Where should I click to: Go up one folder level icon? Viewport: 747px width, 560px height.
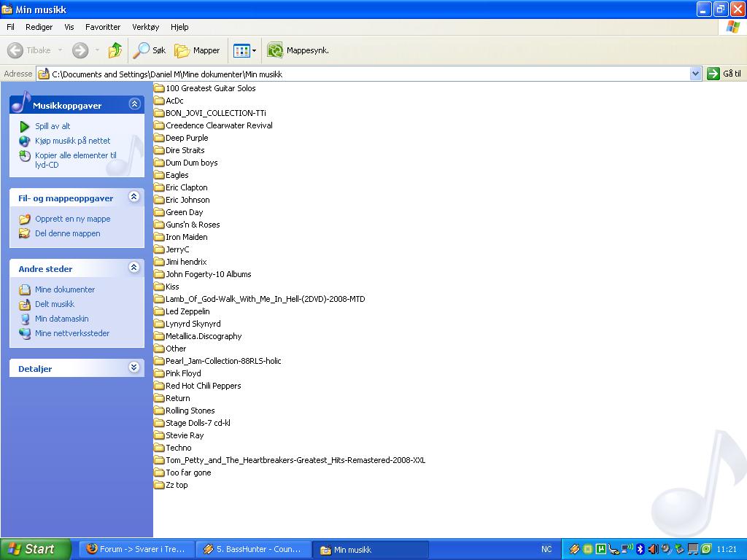[115, 50]
